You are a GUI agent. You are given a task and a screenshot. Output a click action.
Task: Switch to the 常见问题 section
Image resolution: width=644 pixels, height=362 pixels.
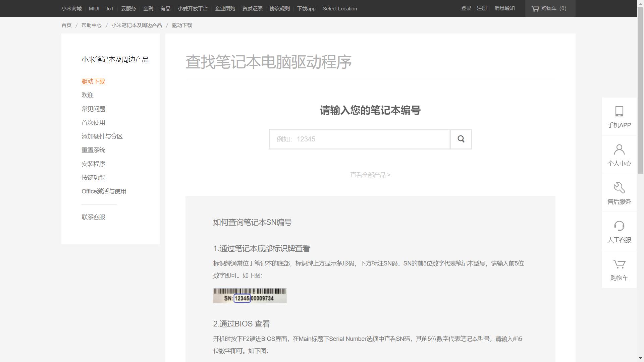coord(93,109)
